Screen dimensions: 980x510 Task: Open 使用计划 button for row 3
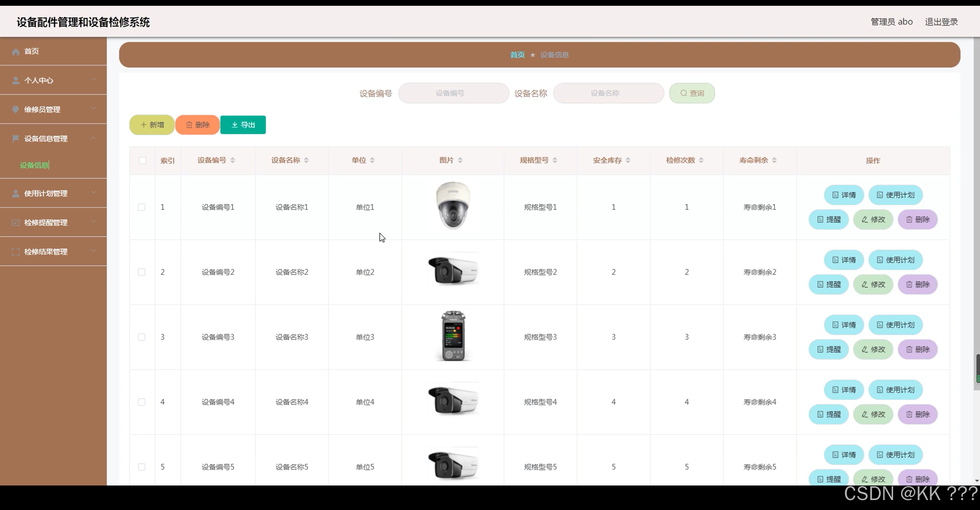(x=895, y=325)
